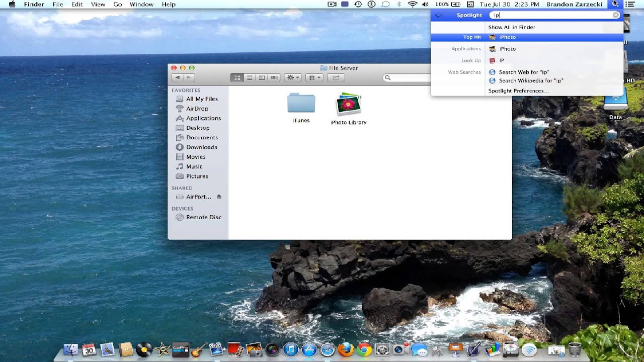The height and width of the screenshot is (362, 644).
Task: Launch Mail from the Dock
Action: [x=108, y=349]
